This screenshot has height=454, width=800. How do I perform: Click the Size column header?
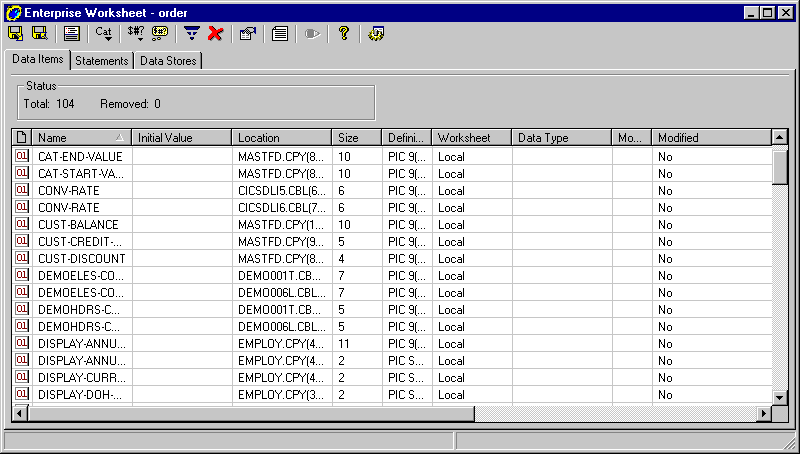[357, 138]
